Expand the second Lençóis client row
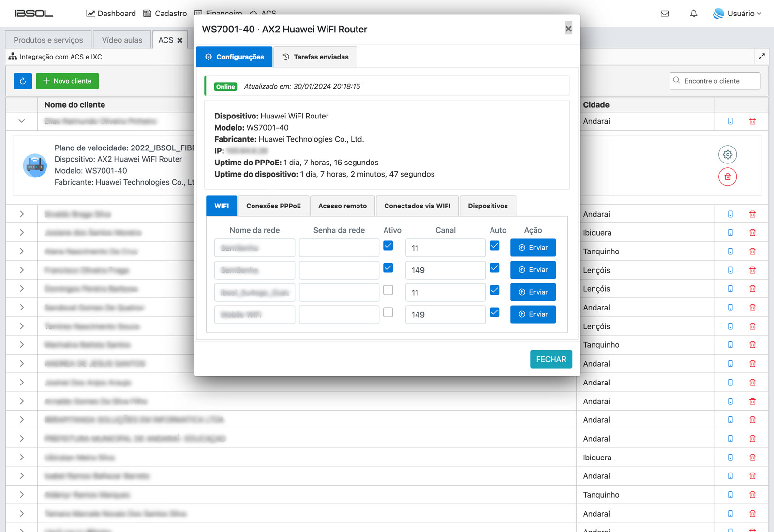 [22, 289]
